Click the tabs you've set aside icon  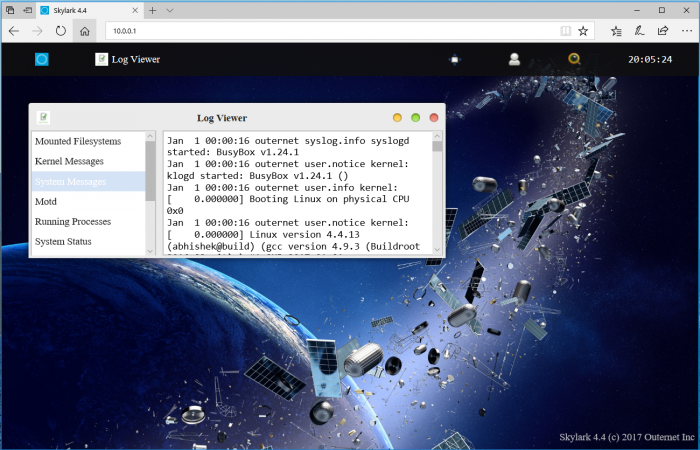click(x=10, y=10)
